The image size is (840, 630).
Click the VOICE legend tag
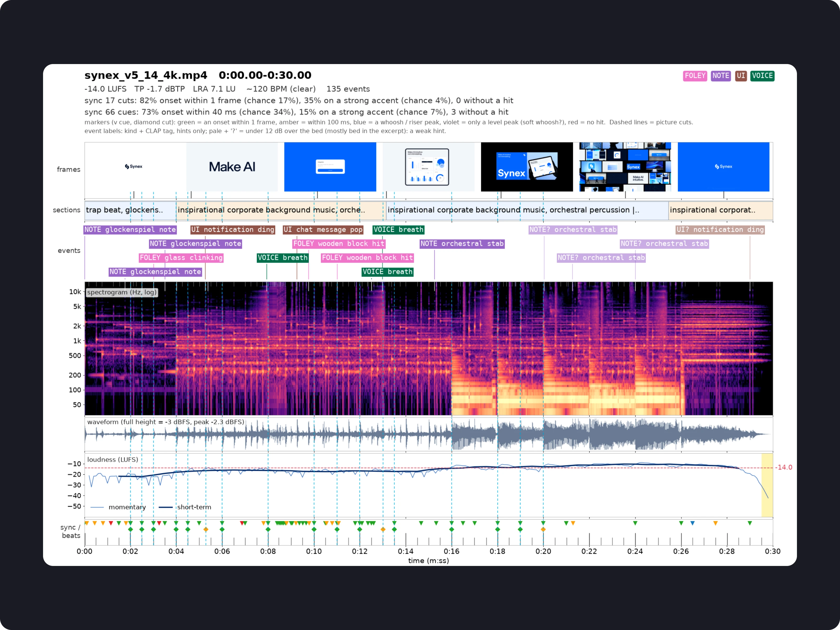[x=762, y=76]
